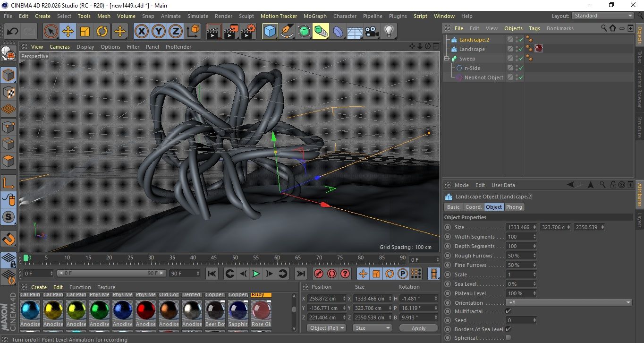Viewport: 644px width, 343px height.
Task: Switch to the Coord. tab
Action: coord(473,207)
